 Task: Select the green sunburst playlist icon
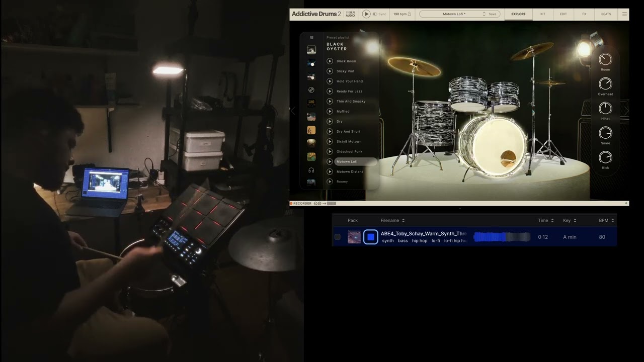pos(311,157)
